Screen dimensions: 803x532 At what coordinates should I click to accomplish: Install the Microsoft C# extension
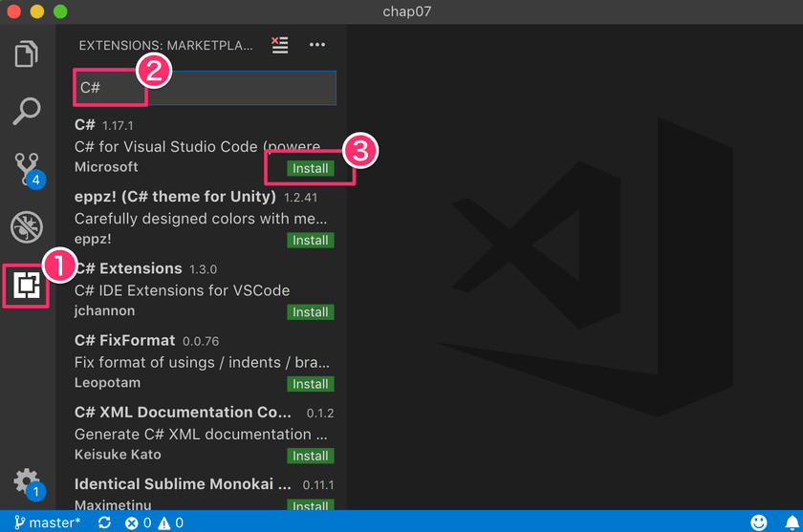[311, 168]
